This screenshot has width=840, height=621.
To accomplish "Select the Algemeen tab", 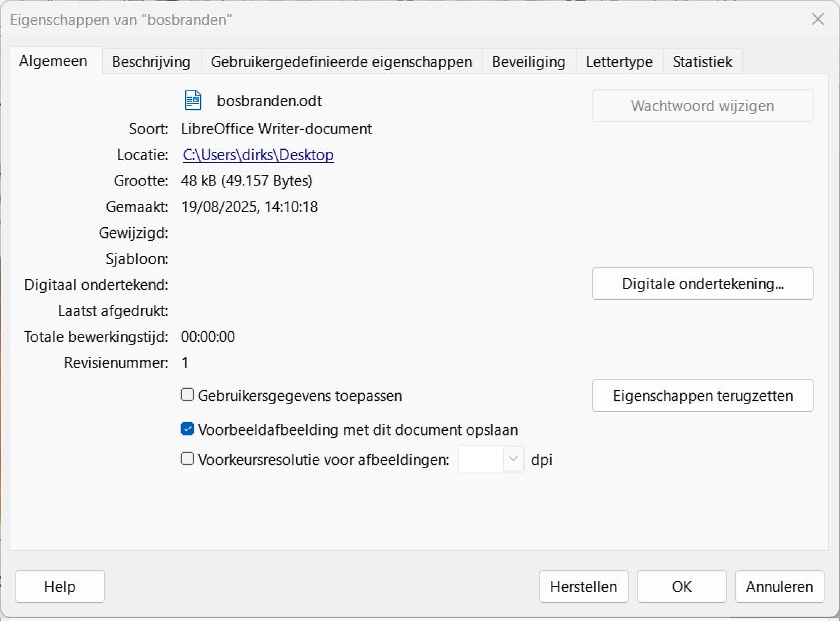I will tap(53, 61).
